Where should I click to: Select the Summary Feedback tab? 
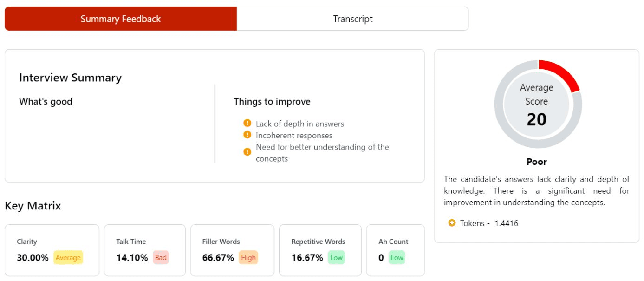coord(121,19)
